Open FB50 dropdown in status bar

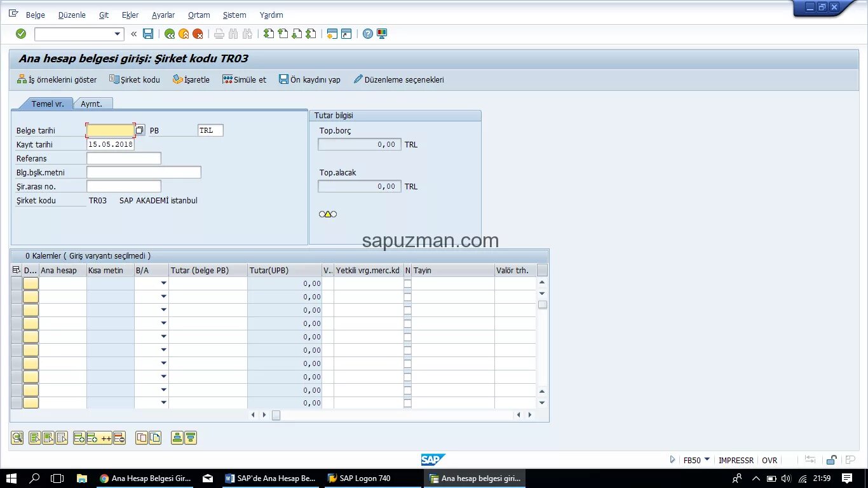point(707,459)
